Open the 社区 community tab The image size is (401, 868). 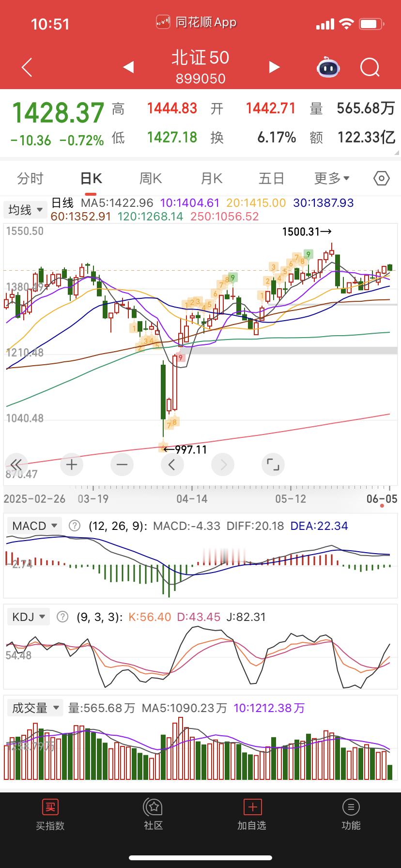click(x=154, y=816)
